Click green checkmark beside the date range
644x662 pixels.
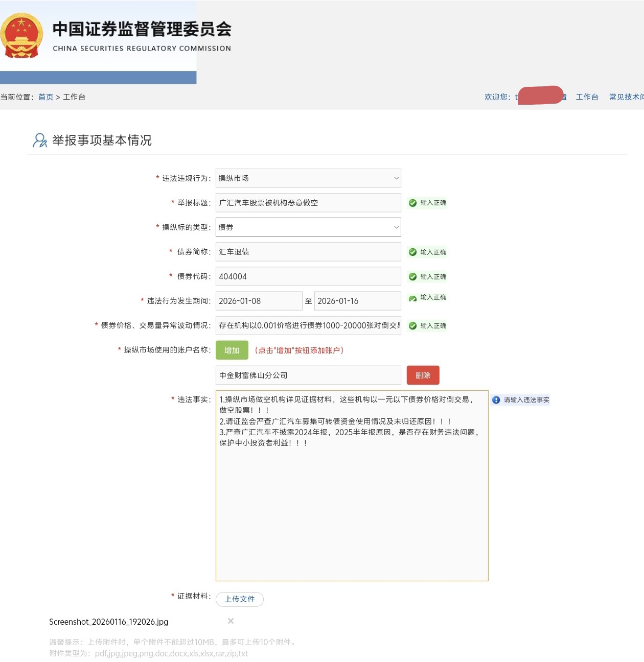pos(412,298)
